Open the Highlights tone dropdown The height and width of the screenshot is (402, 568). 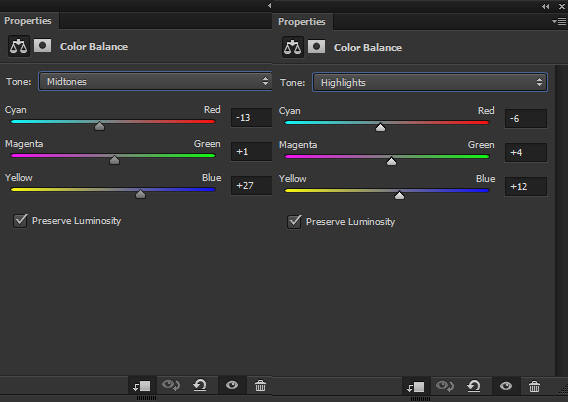click(x=430, y=83)
